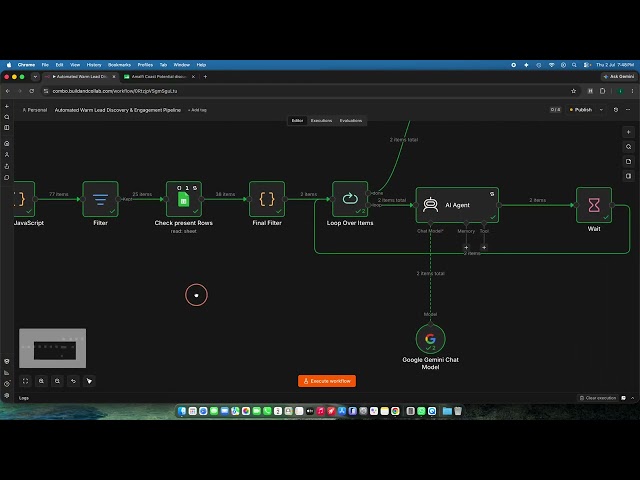Click the canvas minimap thumbnail
640x480 pixels.
click(x=53, y=348)
